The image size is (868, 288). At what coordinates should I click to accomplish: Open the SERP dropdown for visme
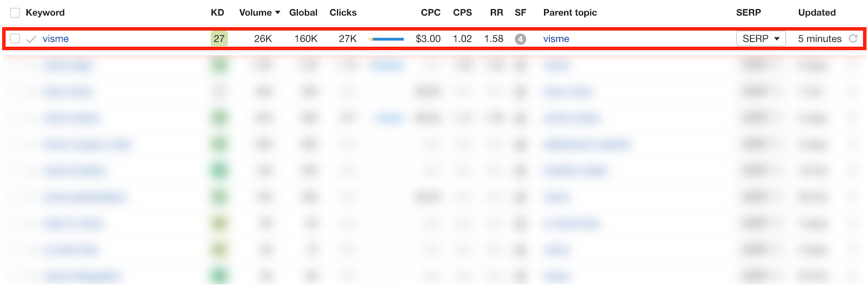[761, 39]
